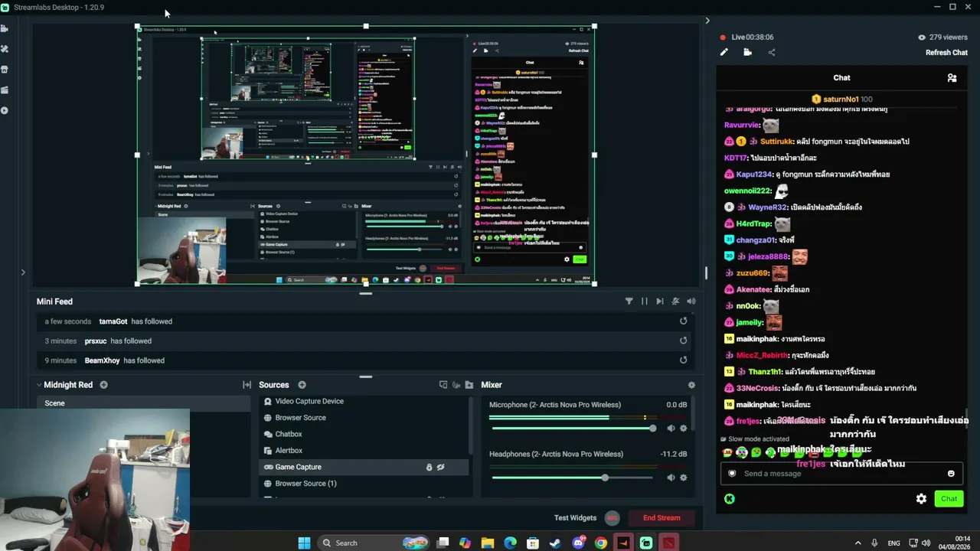The image size is (980, 551).
Task: Select the Browser Source (1) item
Action: pyautogui.click(x=364, y=484)
